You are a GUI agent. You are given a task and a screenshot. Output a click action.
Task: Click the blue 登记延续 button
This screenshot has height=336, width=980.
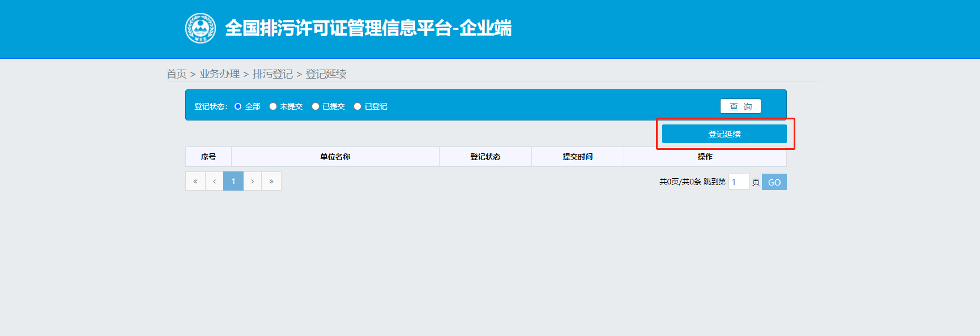pos(724,134)
